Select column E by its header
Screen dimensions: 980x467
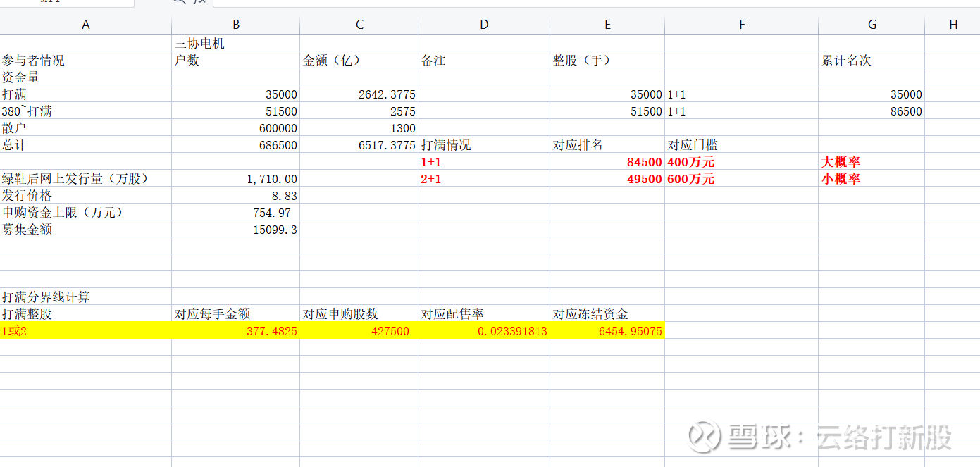[607, 25]
